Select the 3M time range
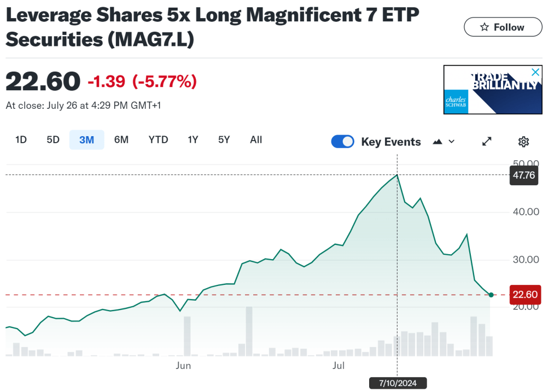Screen dimensions: 560x392 coord(86,139)
